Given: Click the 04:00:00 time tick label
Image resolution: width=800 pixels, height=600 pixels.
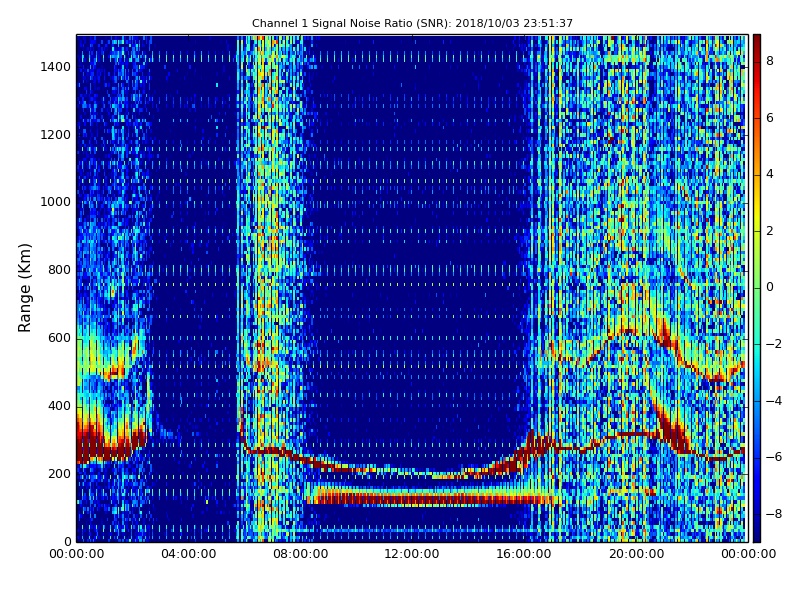Looking at the screenshot, I should coord(189,554).
